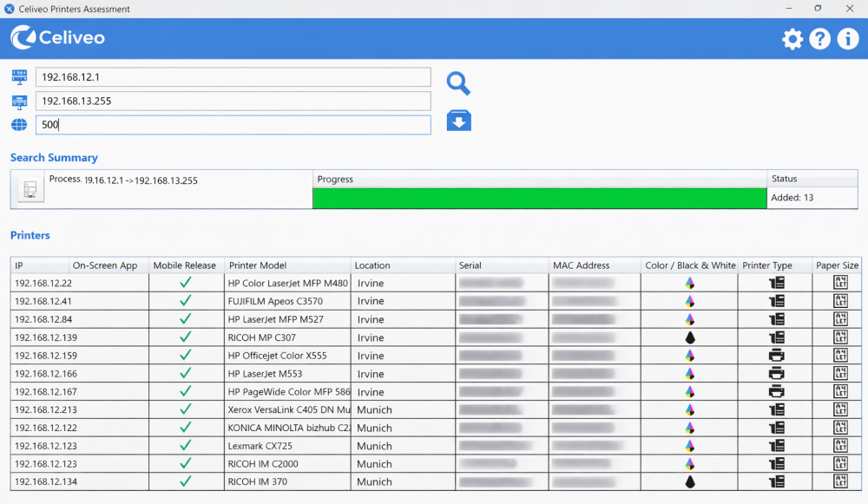Screen dimensions: 868x504
Task: Select the row with IP 192.168.12.139
Action: 435,337
